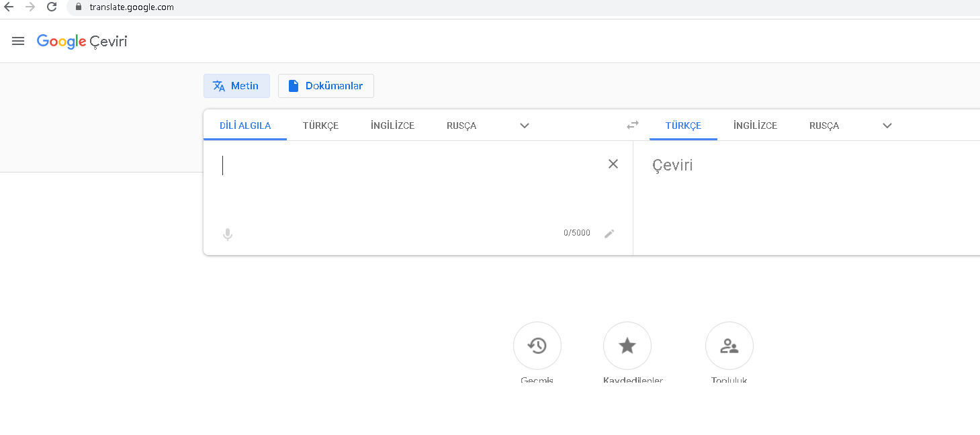Open handwriting input with the pencil icon

(609, 234)
